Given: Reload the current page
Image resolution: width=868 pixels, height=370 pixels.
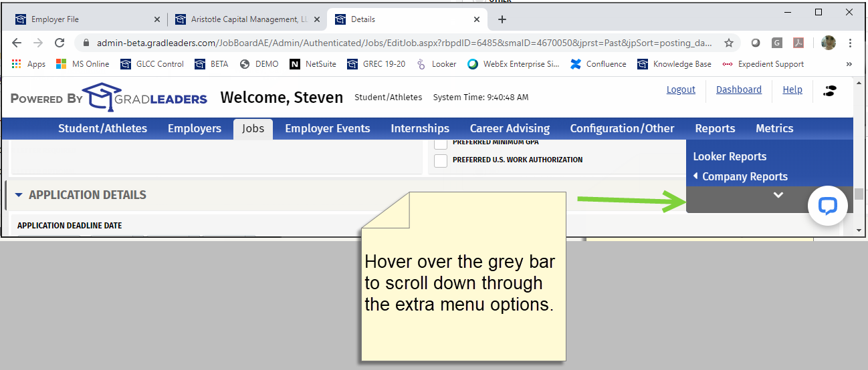Looking at the screenshot, I should point(60,43).
